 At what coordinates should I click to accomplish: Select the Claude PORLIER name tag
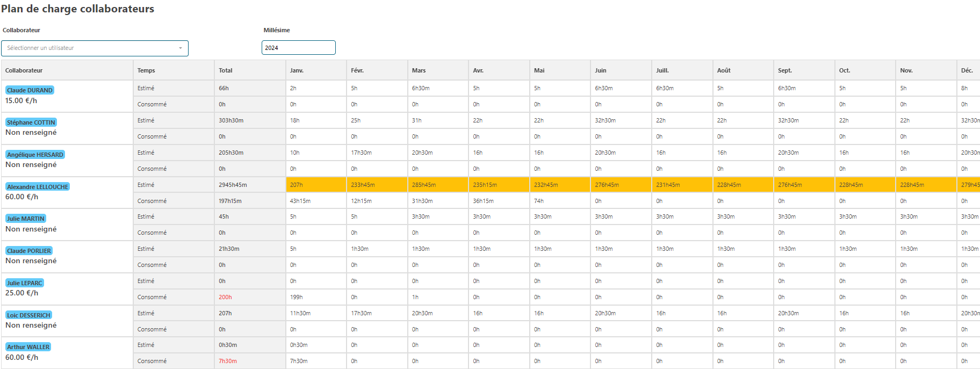[x=29, y=251]
